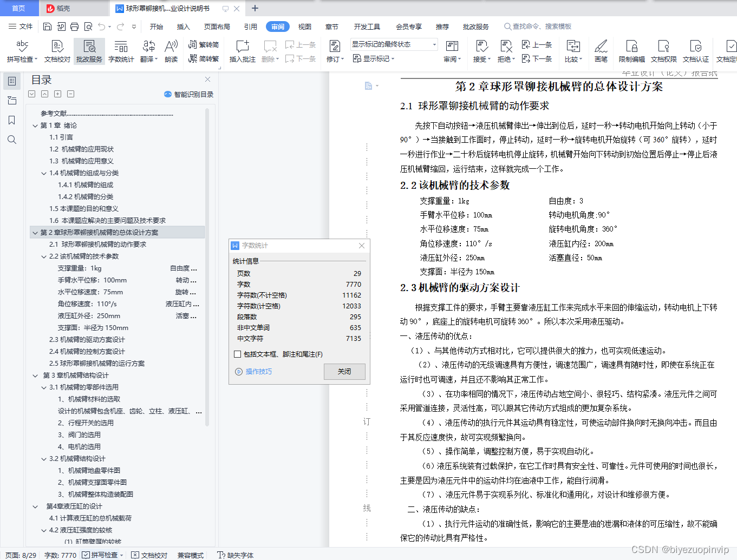Screen dimensions: 737x560
Task: Click the print icon in quick access bar
Action: (74, 27)
